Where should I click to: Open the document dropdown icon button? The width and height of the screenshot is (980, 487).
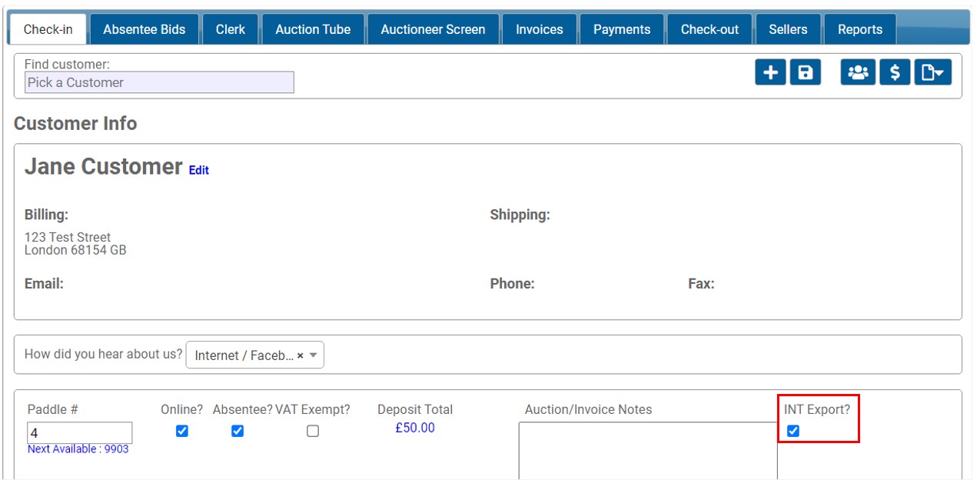click(x=933, y=72)
